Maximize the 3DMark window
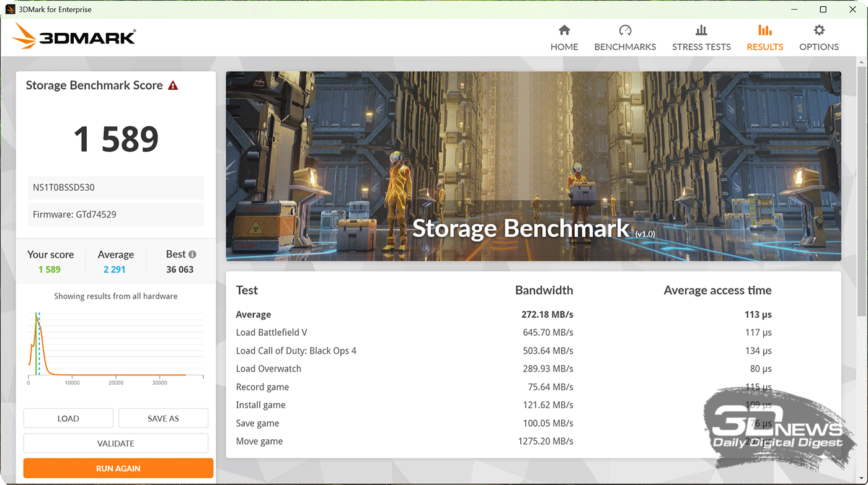The image size is (868, 485). 823,9
